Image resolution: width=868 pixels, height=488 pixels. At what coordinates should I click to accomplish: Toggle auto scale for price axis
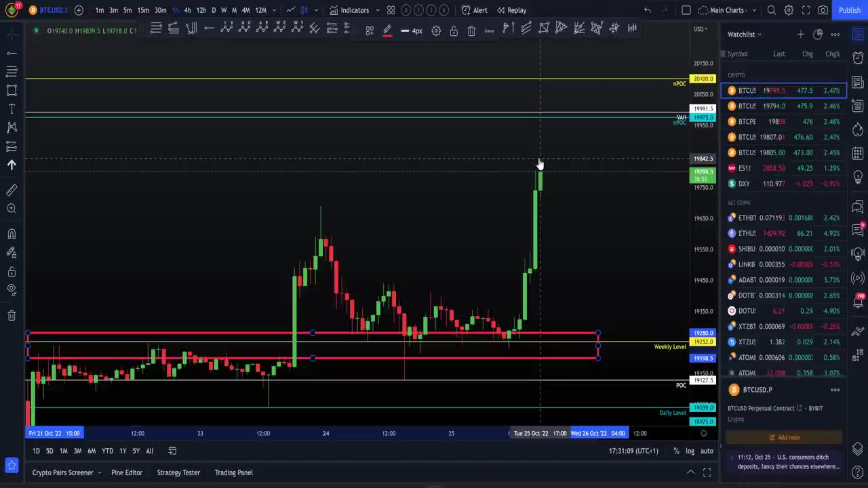pyautogui.click(x=707, y=451)
